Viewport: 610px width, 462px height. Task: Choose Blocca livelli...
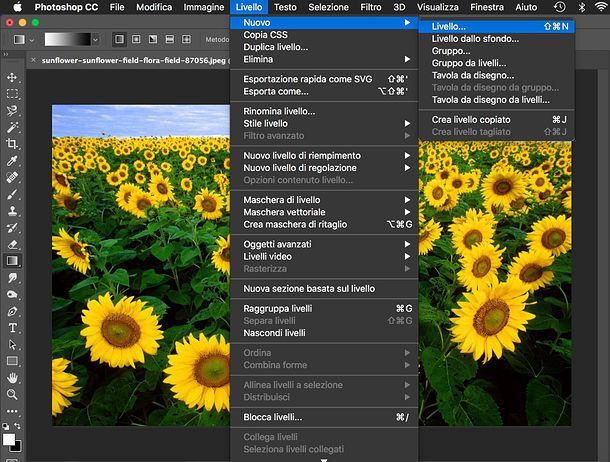pyautogui.click(x=324, y=417)
